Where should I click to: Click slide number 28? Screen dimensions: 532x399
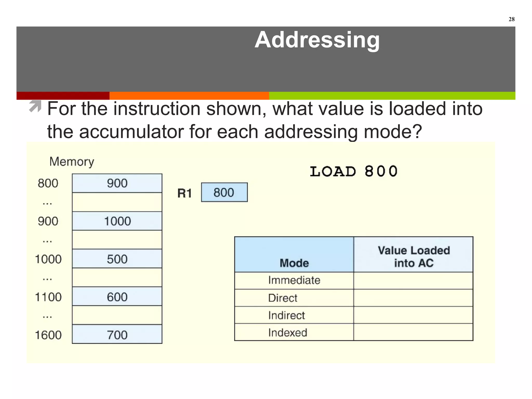511,19
